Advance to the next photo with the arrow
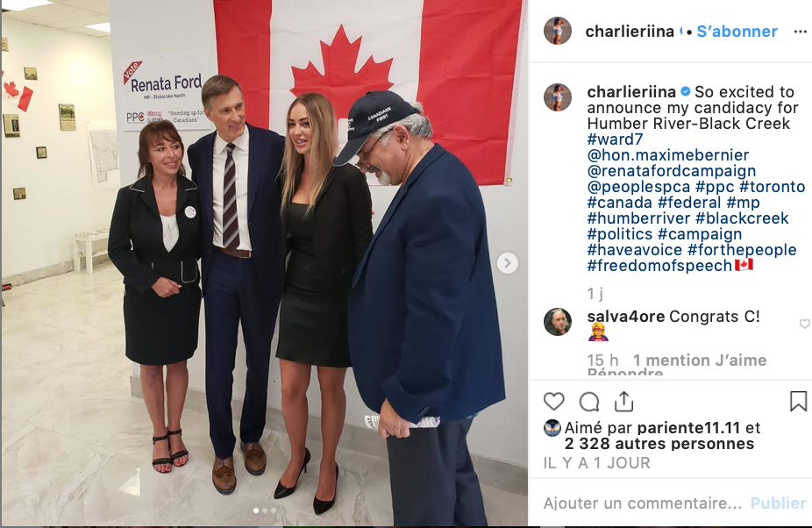812x528 pixels. [x=508, y=263]
